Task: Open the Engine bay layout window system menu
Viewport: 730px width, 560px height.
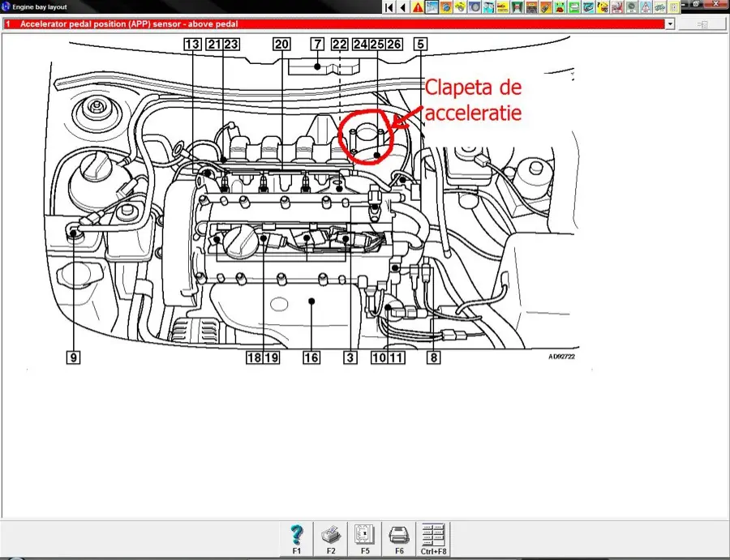Action: [x=6, y=6]
